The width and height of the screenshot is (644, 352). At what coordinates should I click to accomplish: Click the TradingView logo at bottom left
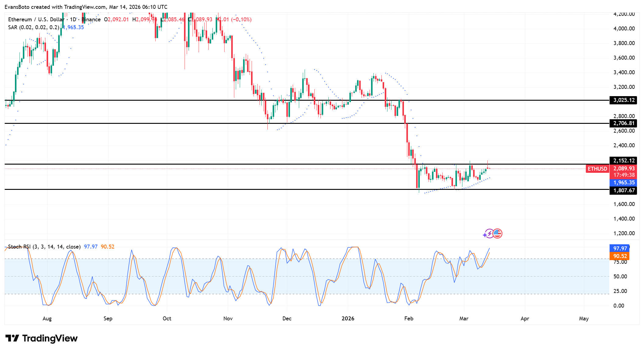(42, 338)
